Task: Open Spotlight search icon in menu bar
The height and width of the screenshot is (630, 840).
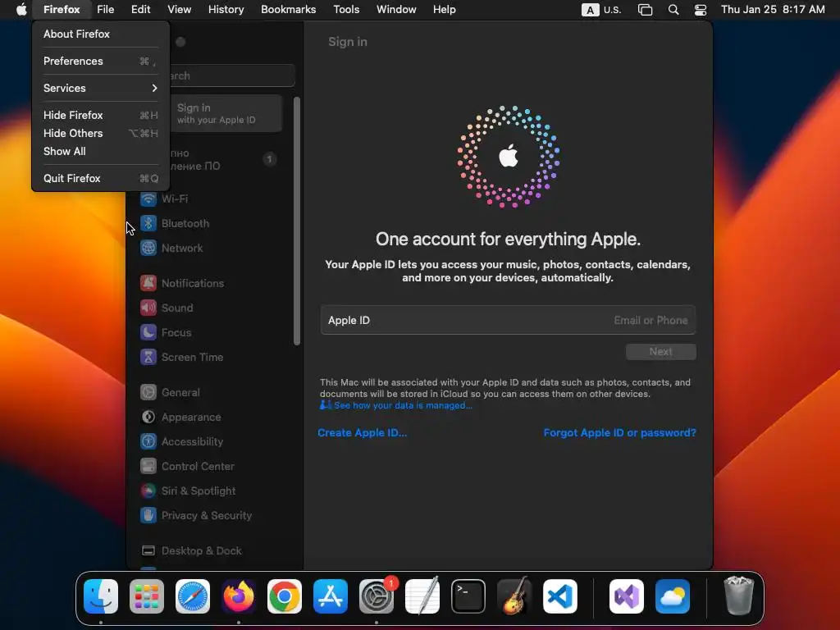Action: coord(673,10)
